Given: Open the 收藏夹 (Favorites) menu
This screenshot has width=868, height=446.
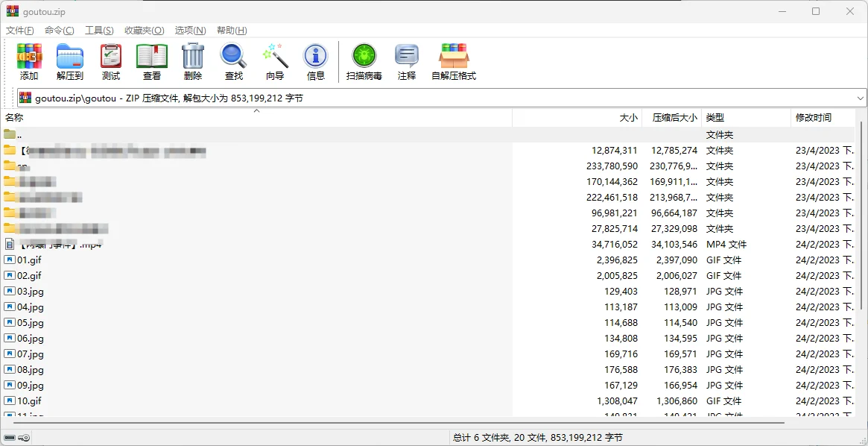Looking at the screenshot, I should [x=144, y=30].
